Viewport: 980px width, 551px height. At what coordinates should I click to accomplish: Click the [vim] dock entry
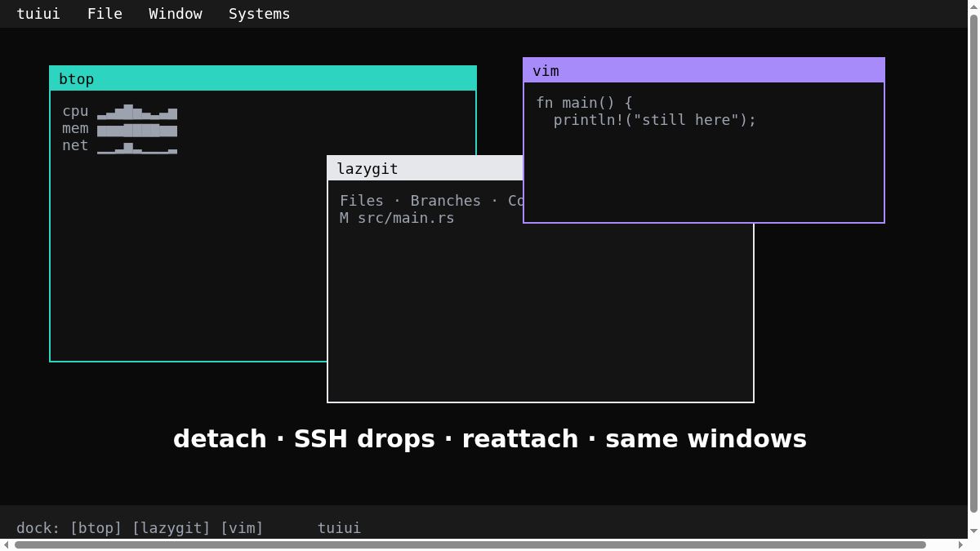point(242,528)
